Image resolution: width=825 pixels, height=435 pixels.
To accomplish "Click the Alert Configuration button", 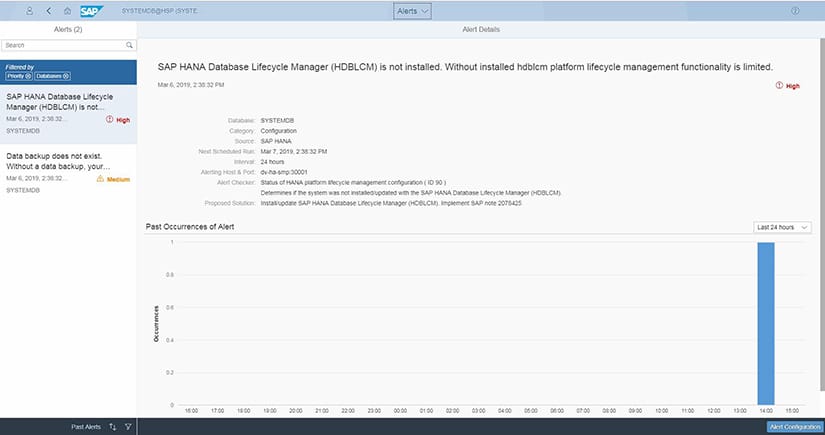I will (x=795, y=427).
